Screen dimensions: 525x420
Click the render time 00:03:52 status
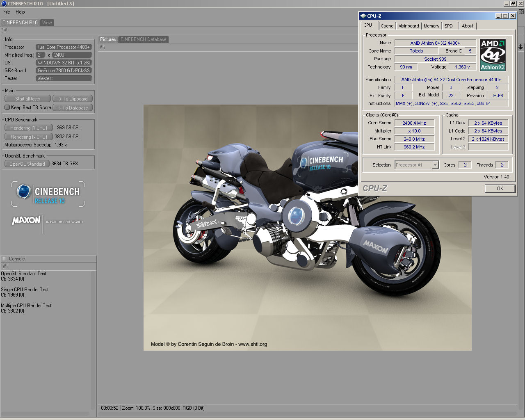[x=110, y=408]
